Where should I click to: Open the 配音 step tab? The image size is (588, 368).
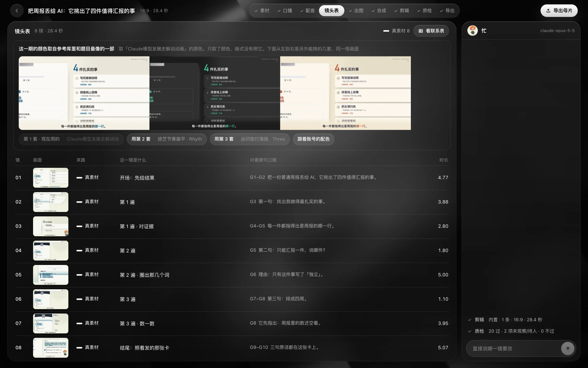308,11
